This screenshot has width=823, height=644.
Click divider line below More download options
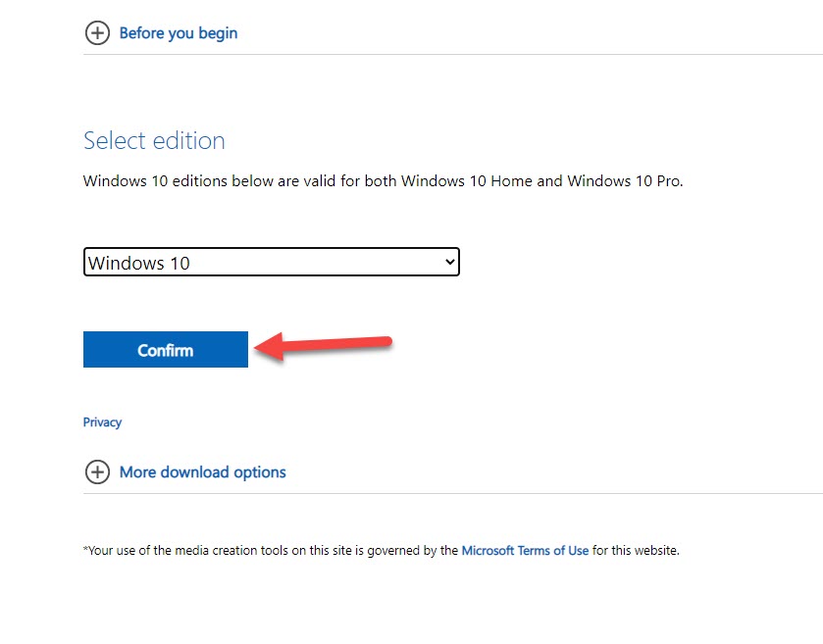coord(451,494)
